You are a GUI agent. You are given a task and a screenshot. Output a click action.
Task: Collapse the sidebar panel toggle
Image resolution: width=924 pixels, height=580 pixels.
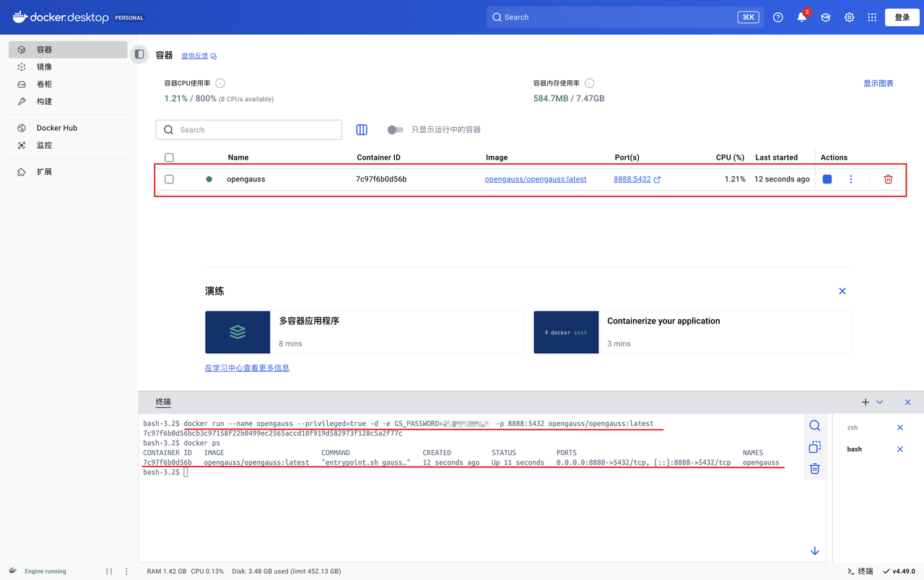tap(139, 54)
